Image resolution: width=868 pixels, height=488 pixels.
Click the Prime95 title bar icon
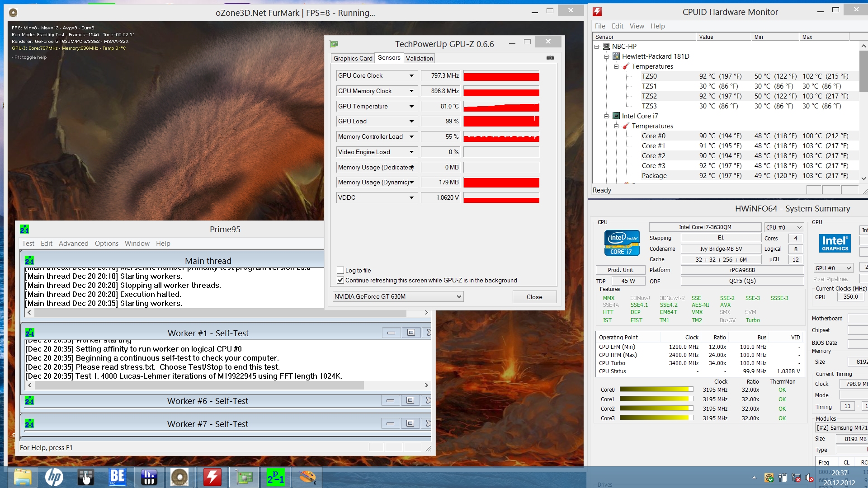point(24,229)
